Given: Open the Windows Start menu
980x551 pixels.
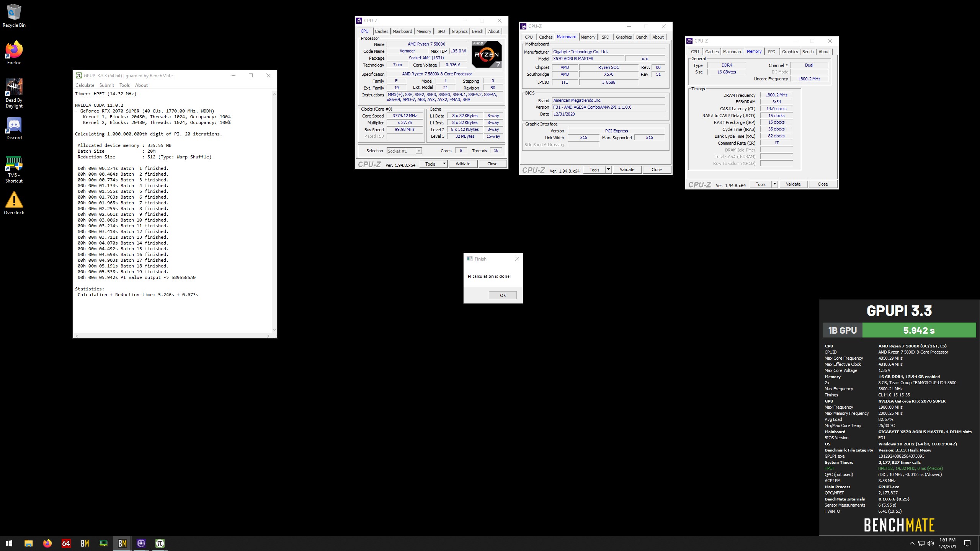Looking at the screenshot, I should click(x=9, y=543).
